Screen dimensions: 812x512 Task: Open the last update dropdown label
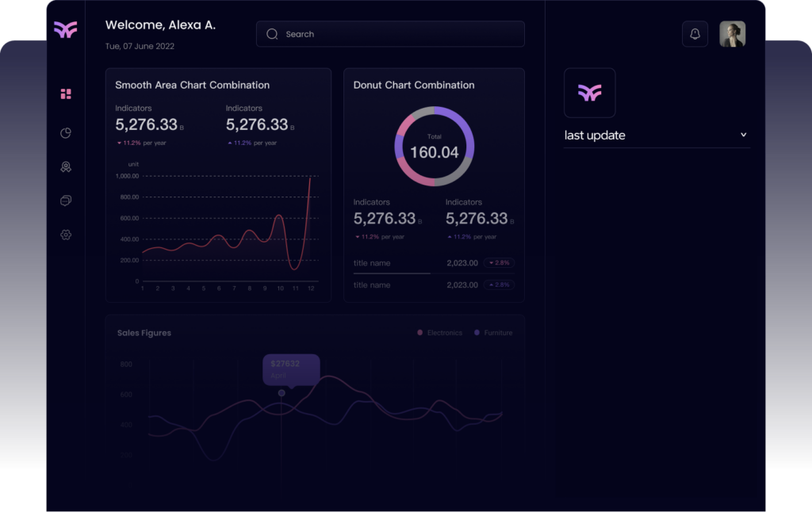(595, 136)
